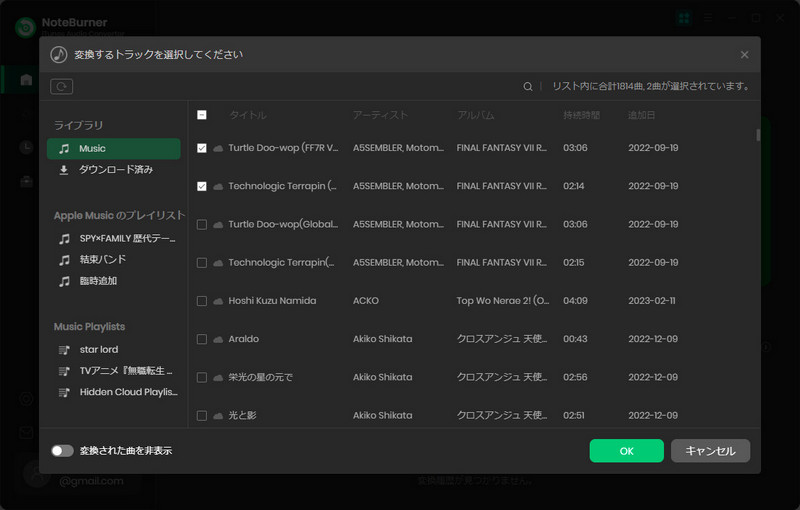The image size is (800, 510).
Task: Click cloud icon on Araldo row
Action: tap(218, 339)
